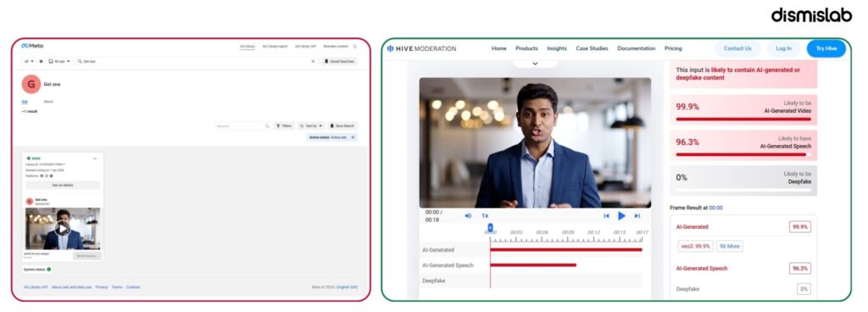Open the Ad Library API header tab
This screenshot has width=868, height=312.
[305, 47]
